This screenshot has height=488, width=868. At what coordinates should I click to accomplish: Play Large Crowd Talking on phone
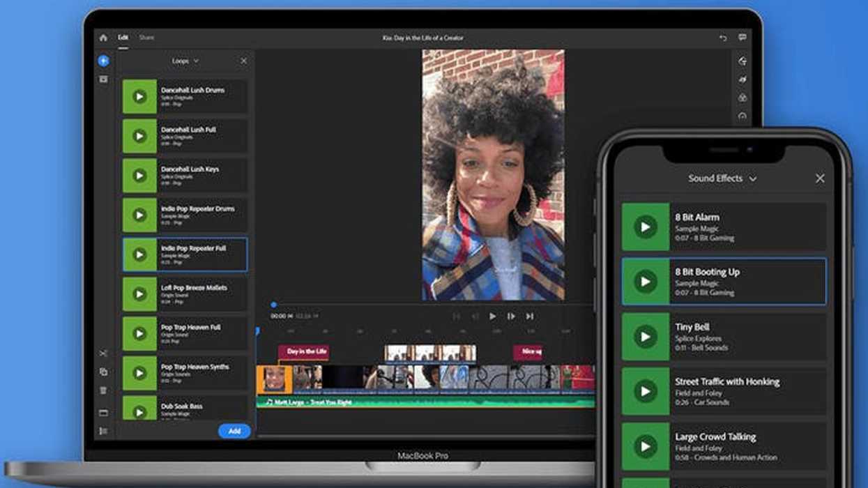645,446
